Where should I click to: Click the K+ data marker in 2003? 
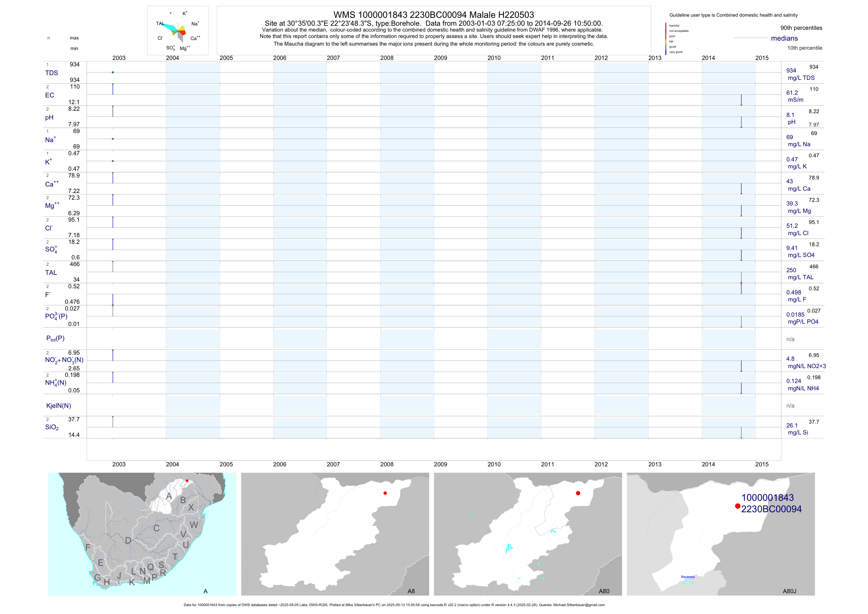pyautogui.click(x=113, y=161)
